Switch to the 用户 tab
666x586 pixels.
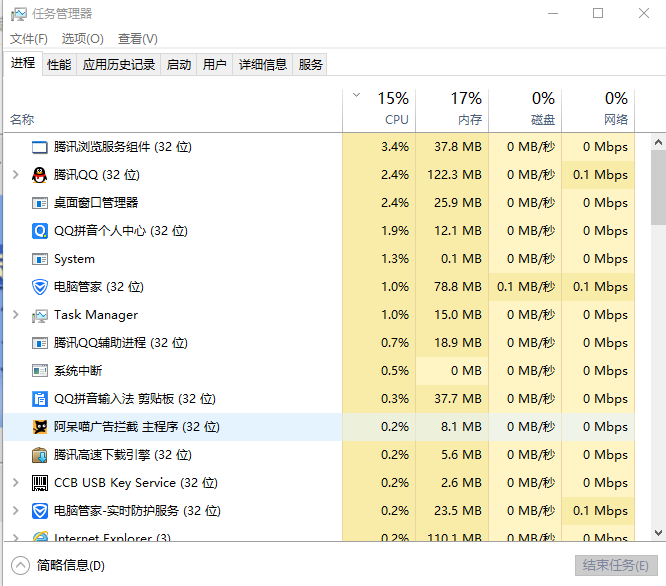[214, 65]
